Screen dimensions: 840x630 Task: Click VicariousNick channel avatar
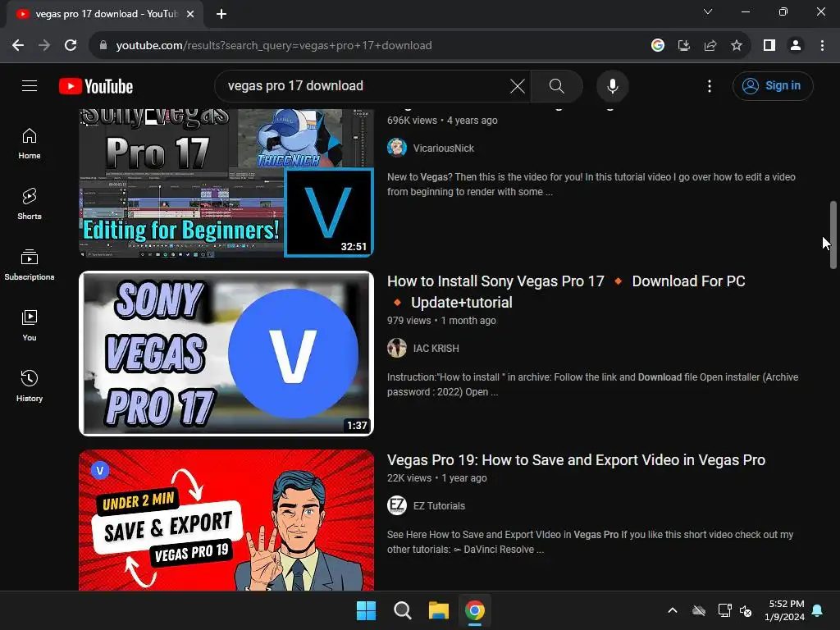(x=397, y=148)
